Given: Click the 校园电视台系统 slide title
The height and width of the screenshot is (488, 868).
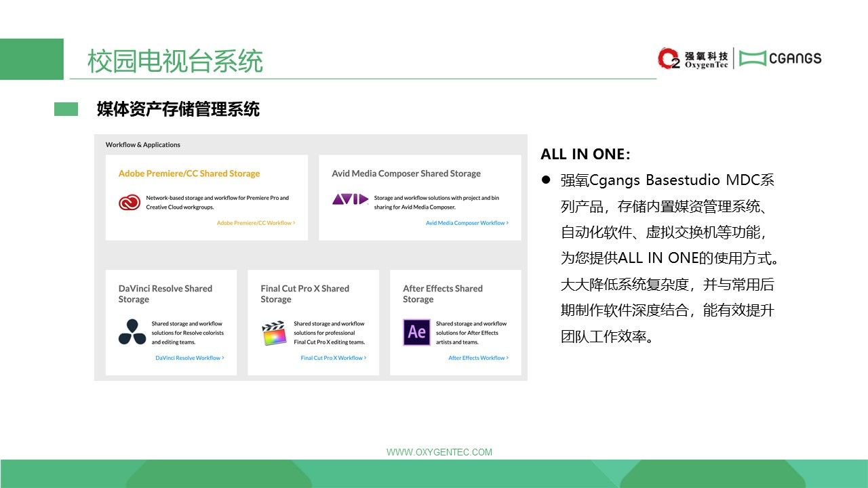Looking at the screenshot, I should pyautogui.click(x=175, y=61).
